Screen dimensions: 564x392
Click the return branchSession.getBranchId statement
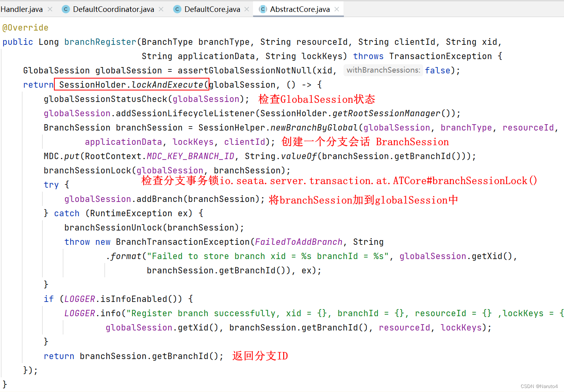[x=134, y=356]
